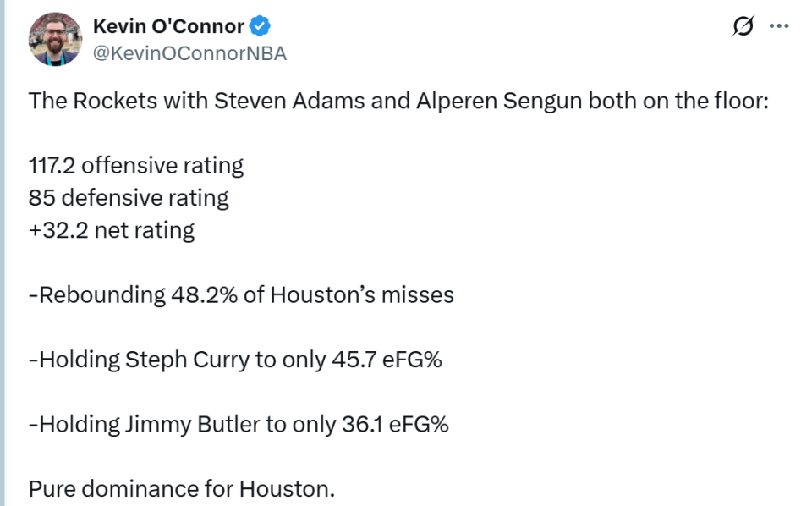Click the 45.7 eFG% figure
The height and width of the screenshot is (506, 812).
click(387, 360)
